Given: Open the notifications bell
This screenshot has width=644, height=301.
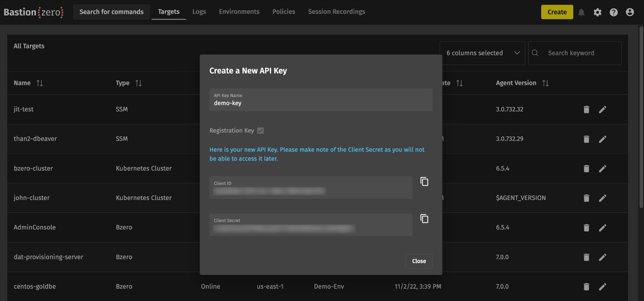Looking at the screenshot, I should 581,12.
